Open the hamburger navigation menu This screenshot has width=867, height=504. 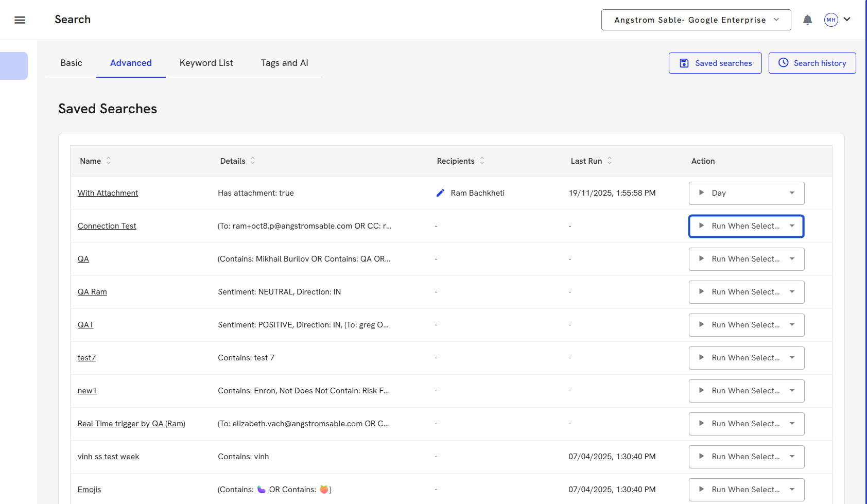click(x=20, y=20)
